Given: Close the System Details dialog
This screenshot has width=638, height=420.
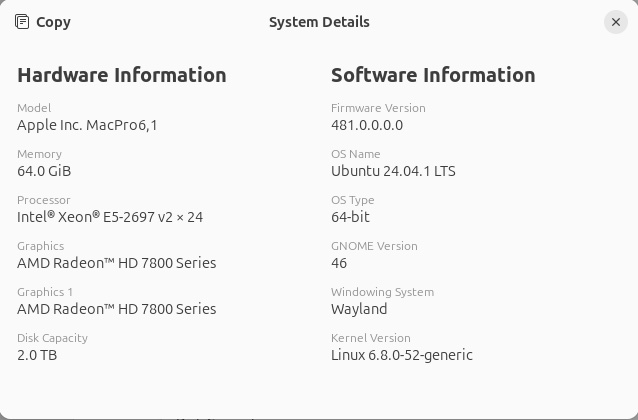Looking at the screenshot, I should pyautogui.click(x=615, y=22).
